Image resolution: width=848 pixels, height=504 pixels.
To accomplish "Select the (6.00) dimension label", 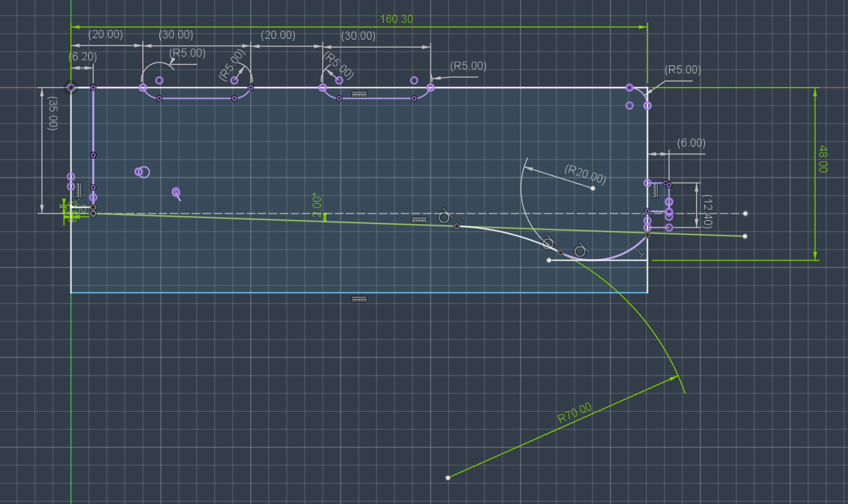I will (x=691, y=143).
